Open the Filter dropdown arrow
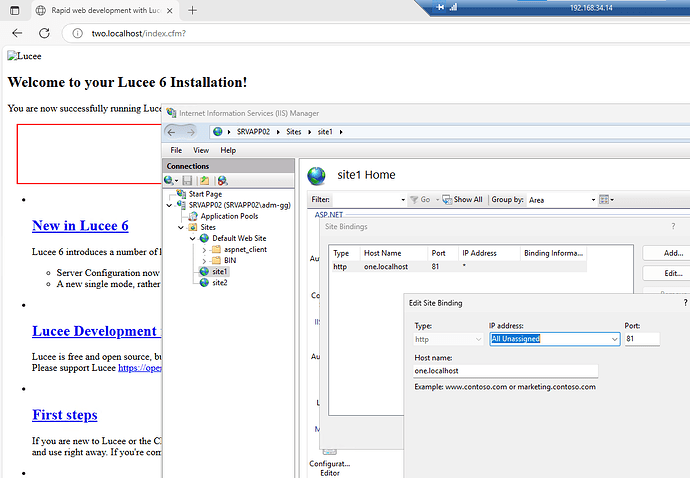The image size is (690, 478). [403, 200]
